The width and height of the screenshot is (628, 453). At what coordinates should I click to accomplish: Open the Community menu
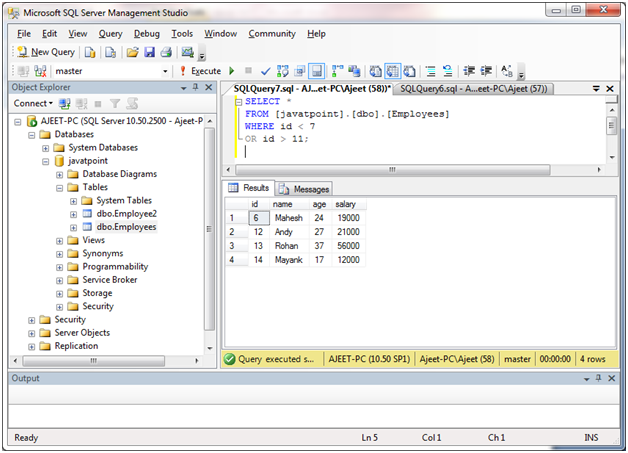pyautogui.click(x=272, y=34)
